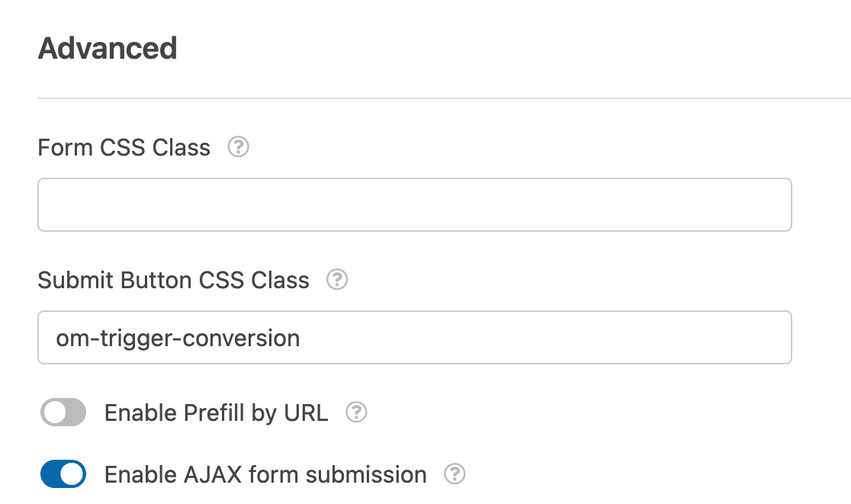Click the Advanced section heading

[108, 48]
